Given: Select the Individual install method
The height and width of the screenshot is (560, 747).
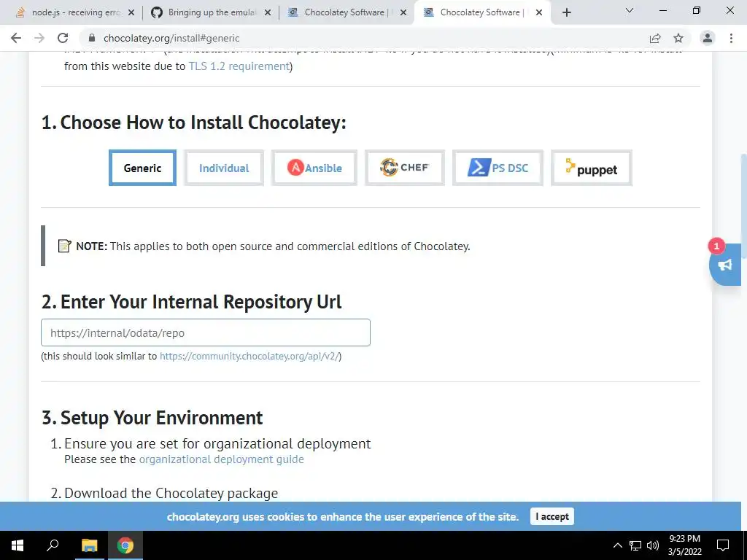Looking at the screenshot, I should (224, 168).
